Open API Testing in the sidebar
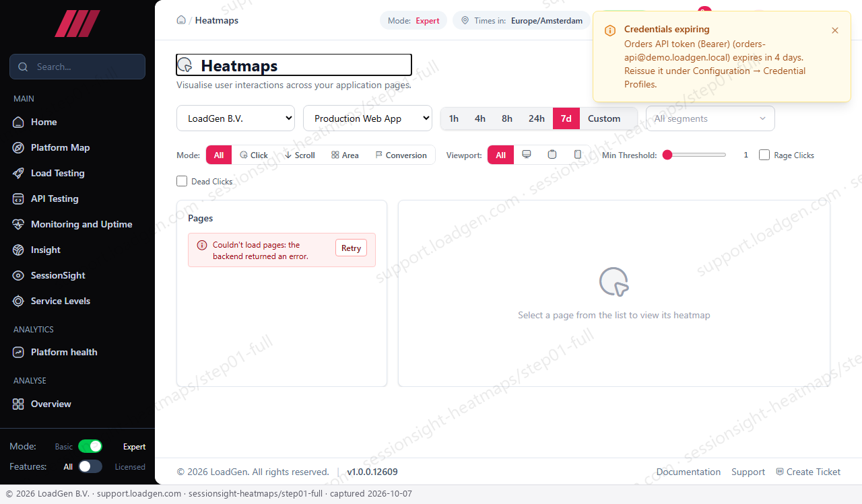 pos(55,199)
